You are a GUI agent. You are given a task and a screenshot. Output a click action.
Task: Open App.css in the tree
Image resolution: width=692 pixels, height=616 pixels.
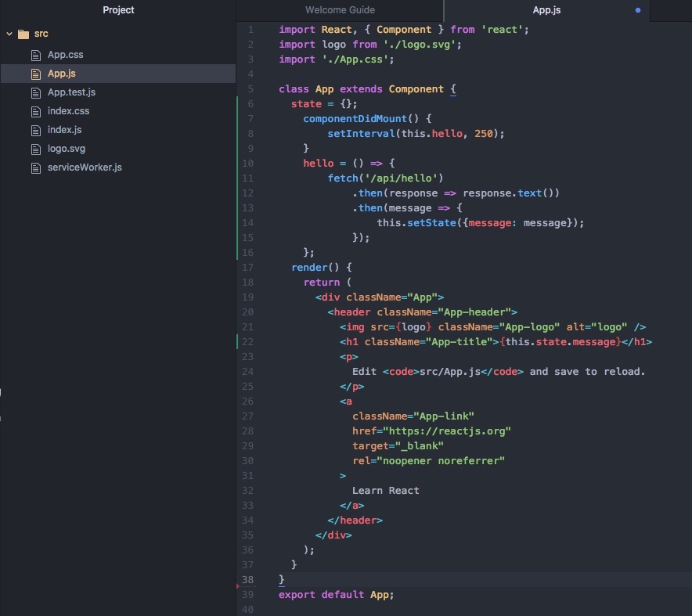pyautogui.click(x=65, y=55)
